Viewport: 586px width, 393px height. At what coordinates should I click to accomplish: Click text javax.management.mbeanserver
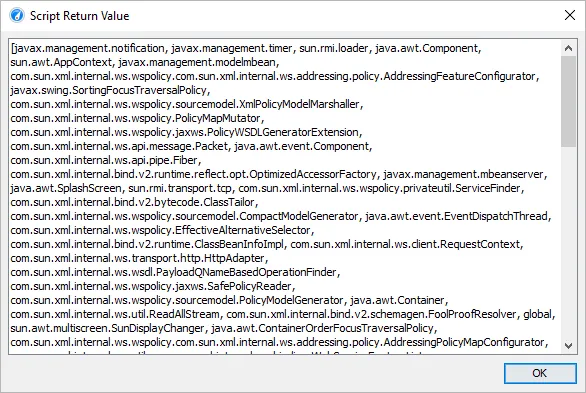[463, 174]
